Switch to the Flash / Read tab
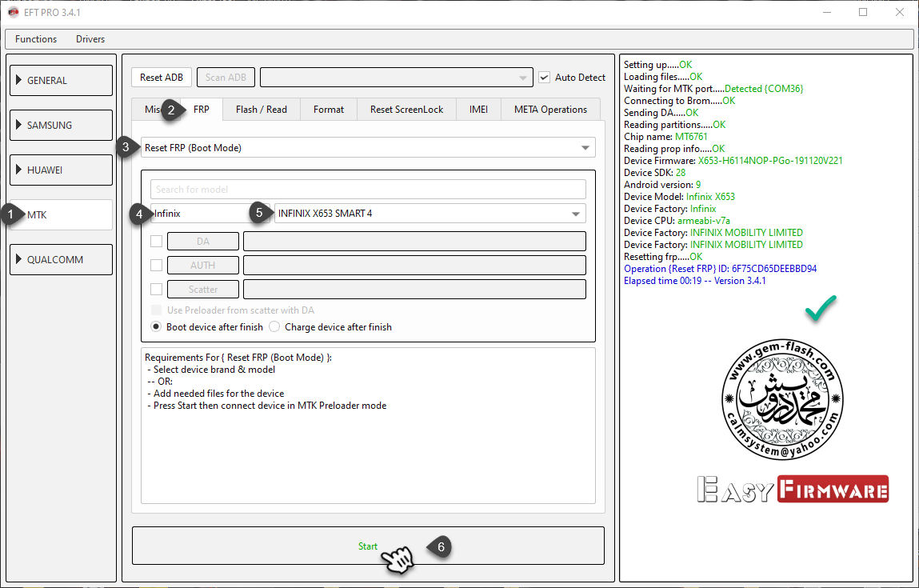The width and height of the screenshot is (919, 588). coord(262,110)
